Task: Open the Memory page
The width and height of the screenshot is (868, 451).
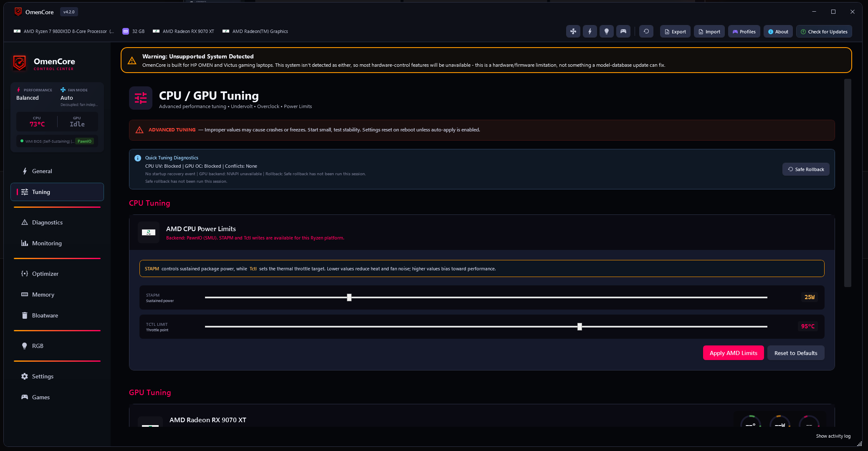Action: point(57,295)
